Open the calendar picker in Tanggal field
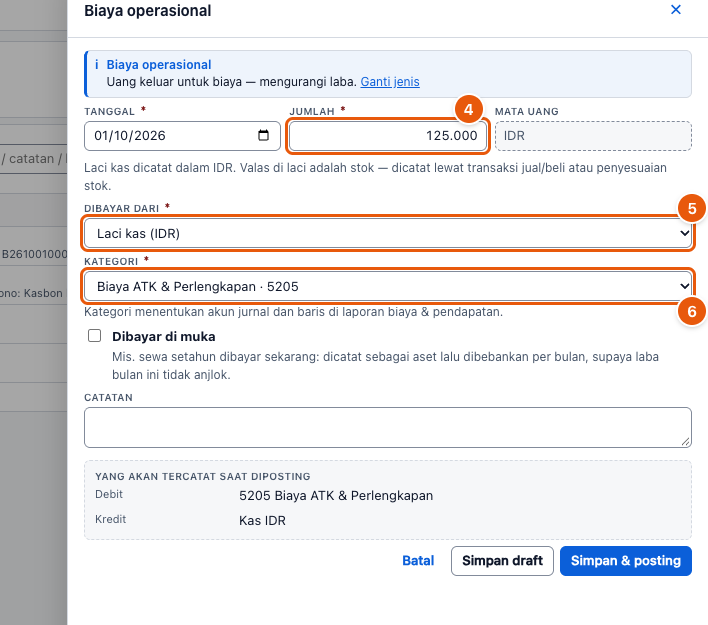708x625 pixels. point(263,135)
